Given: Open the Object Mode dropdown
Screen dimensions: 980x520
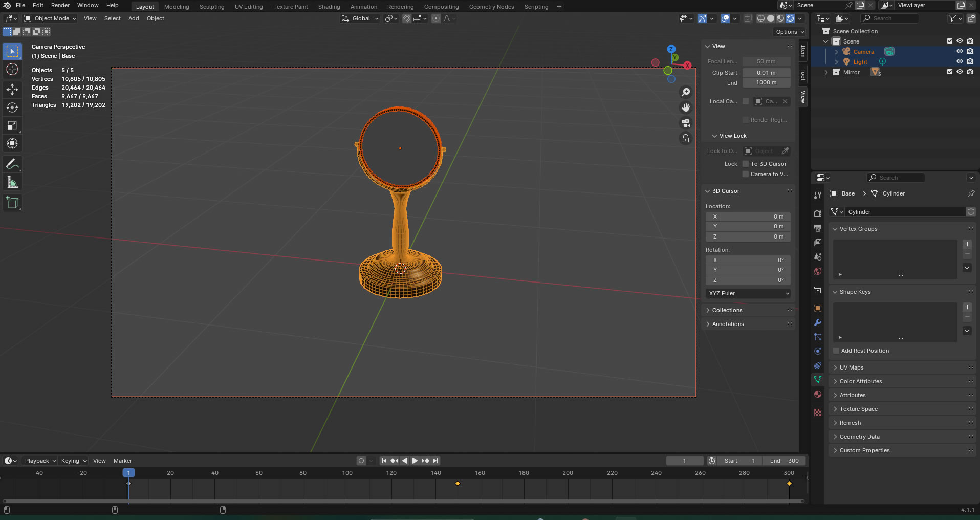Looking at the screenshot, I should tap(50, 18).
